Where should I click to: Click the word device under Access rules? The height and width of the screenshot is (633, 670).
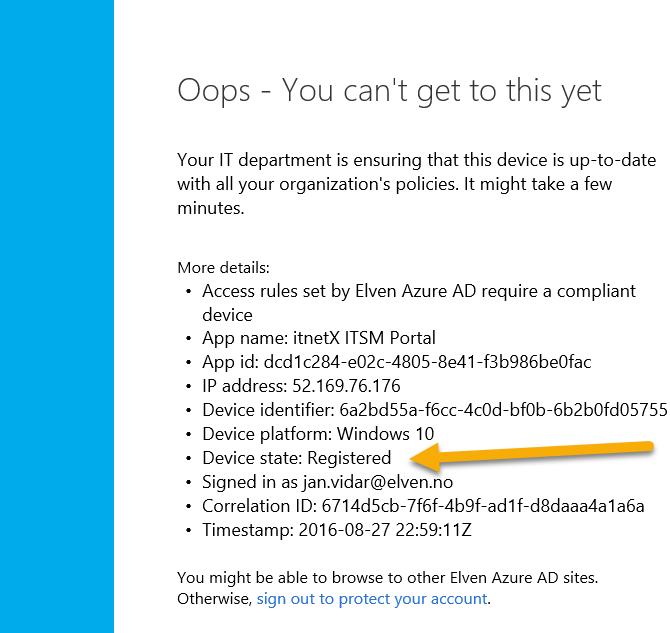[x=227, y=315]
